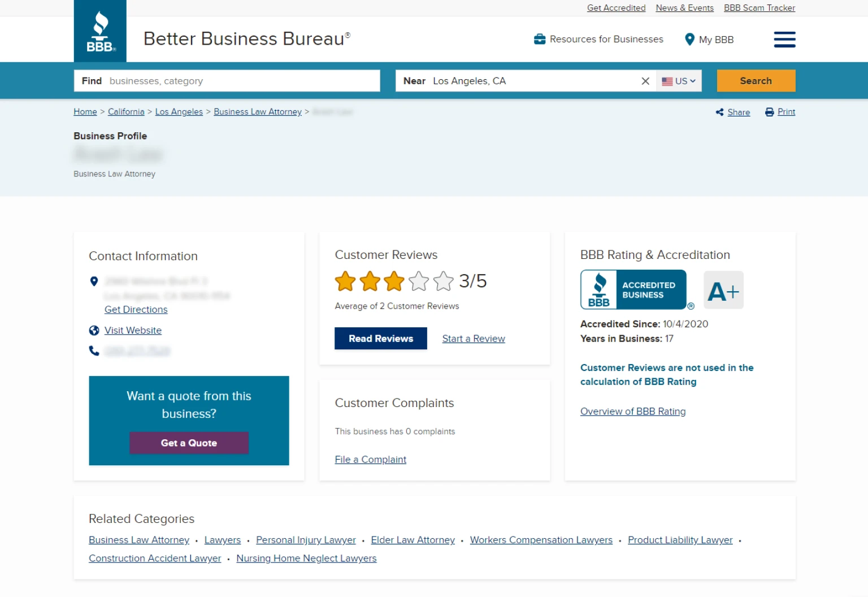Open Product Liability Lawyer category
868x597 pixels.
click(680, 540)
